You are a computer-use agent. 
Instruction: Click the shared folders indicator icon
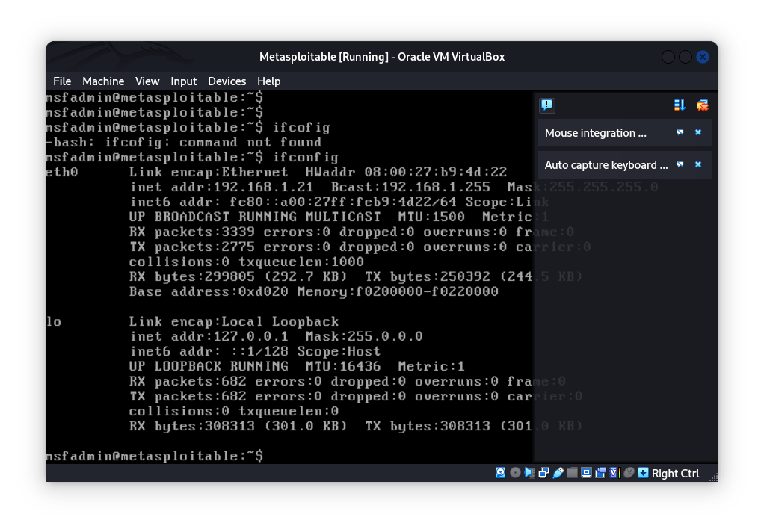pos(573,472)
